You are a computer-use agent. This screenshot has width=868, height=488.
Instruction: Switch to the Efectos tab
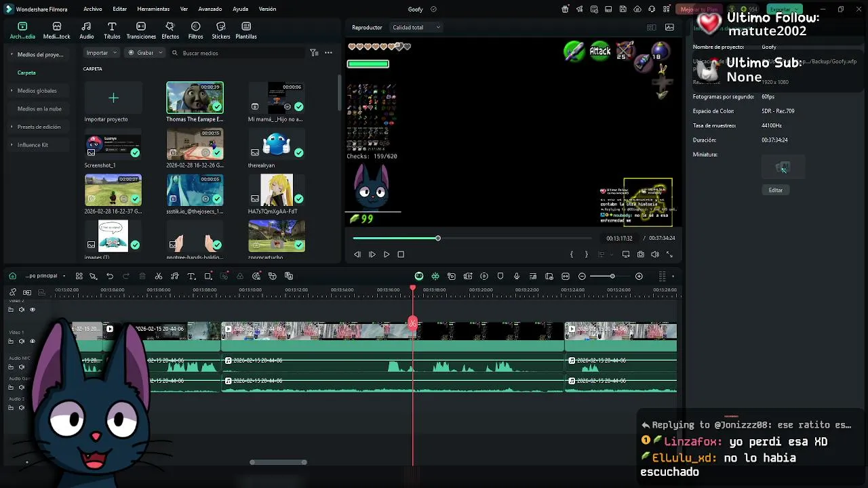coord(170,30)
